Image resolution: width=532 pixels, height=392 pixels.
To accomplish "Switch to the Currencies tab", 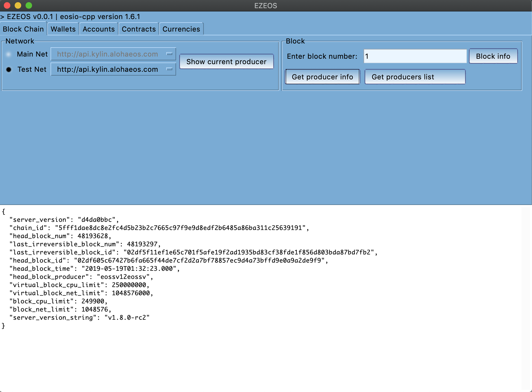I will click(x=181, y=29).
